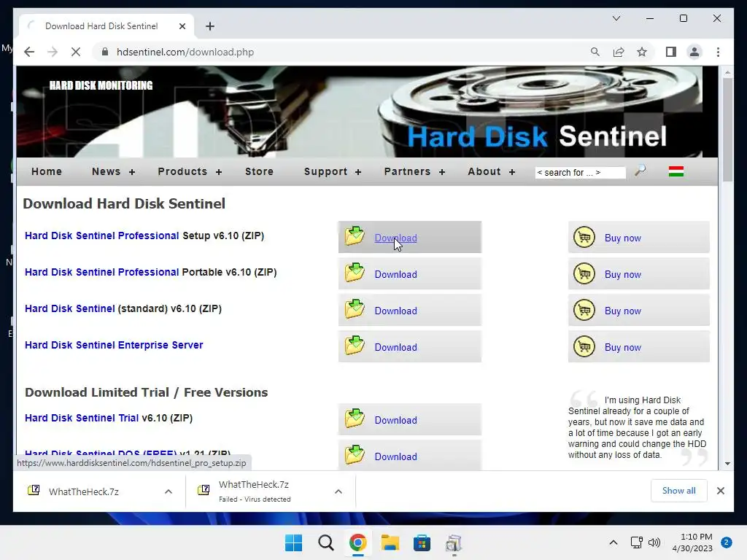Close the downloads bar
747x560 pixels.
tap(720, 491)
